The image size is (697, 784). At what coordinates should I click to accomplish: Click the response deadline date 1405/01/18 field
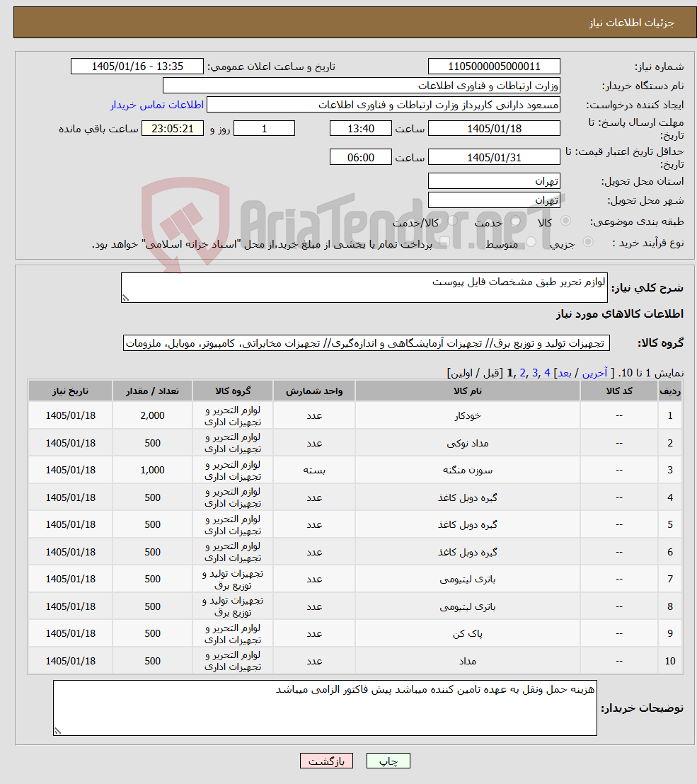pyautogui.click(x=494, y=129)
